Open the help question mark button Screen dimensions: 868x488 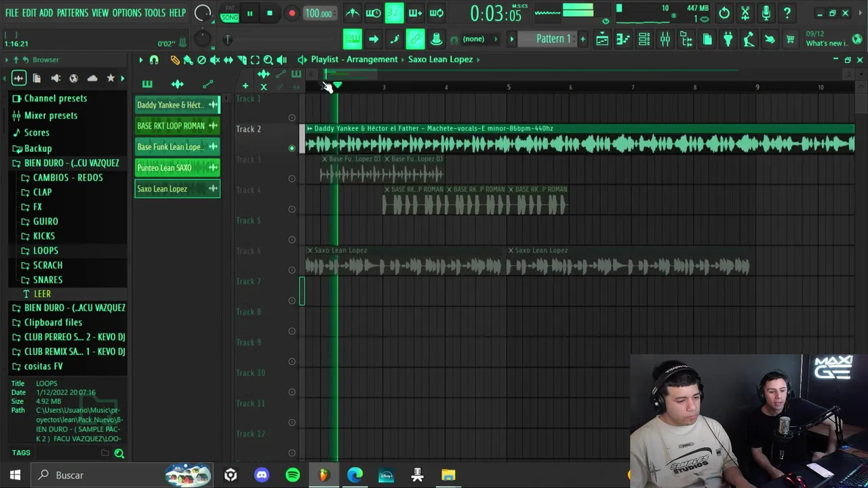point(787,13)
